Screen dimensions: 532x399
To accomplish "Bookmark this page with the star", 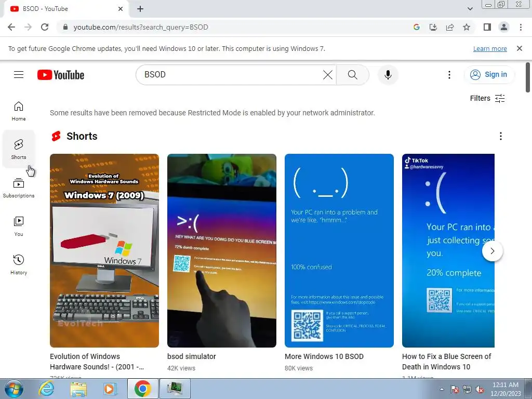I will point(467,27).
